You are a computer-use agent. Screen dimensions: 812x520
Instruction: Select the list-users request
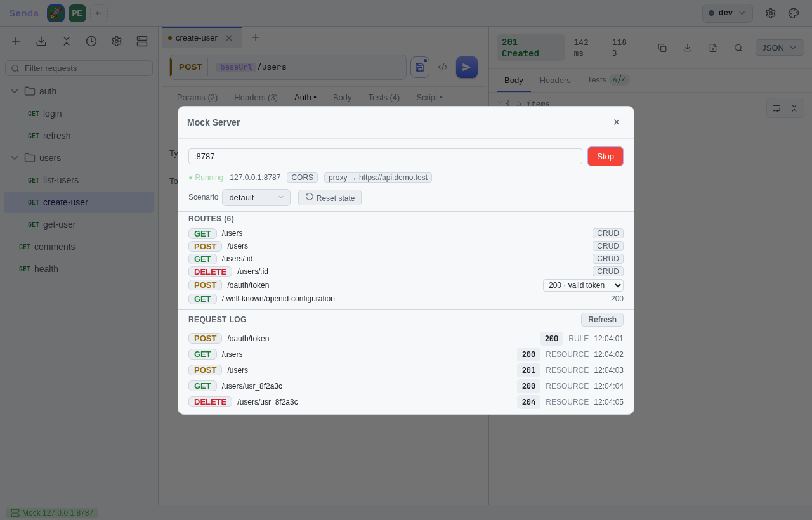79,180
